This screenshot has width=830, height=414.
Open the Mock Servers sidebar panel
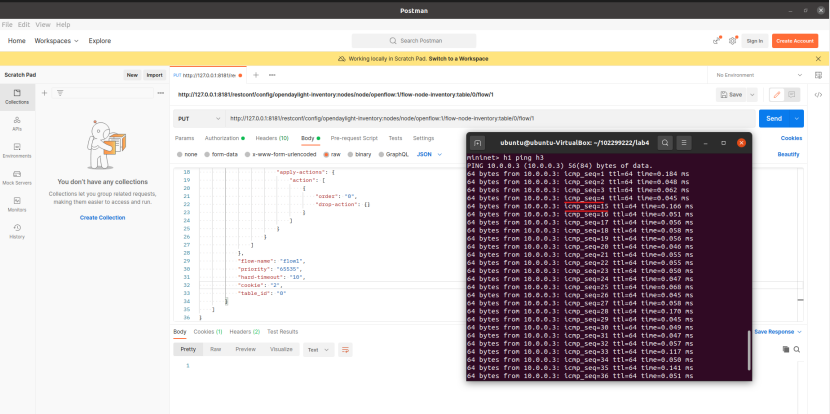tap(17, 177)
